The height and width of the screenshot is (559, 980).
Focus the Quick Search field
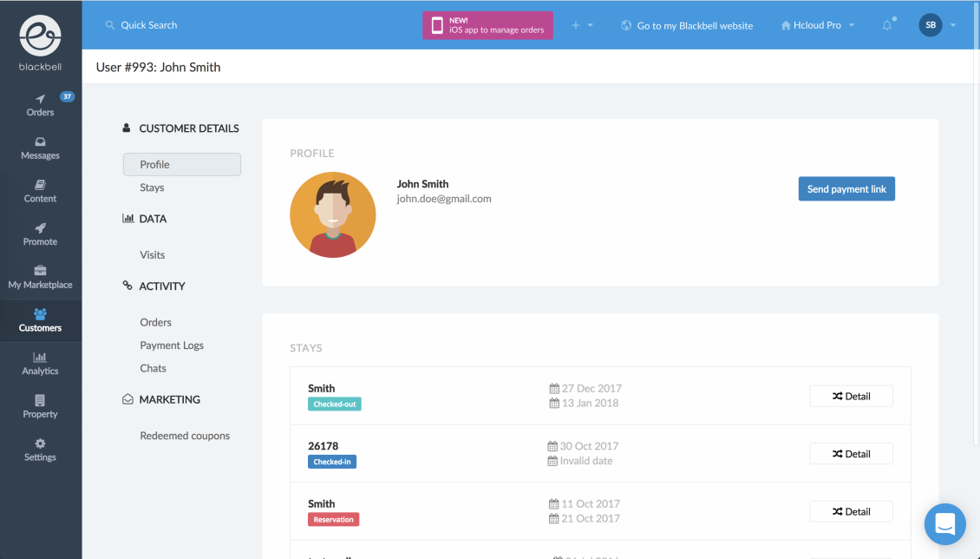pyautogui.click(x=149, y=25)
